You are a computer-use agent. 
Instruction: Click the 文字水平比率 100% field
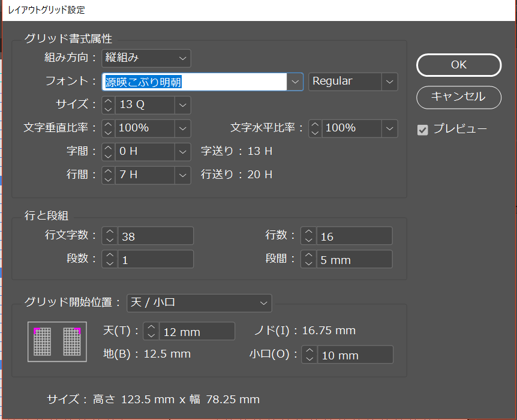(352, 128)
